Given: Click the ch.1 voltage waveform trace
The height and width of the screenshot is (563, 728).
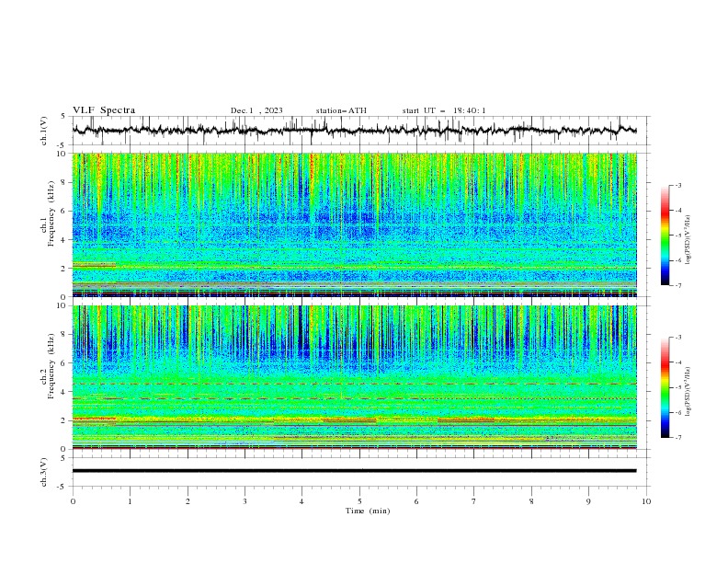Looking at the screenshot, I should (x=354, y=130).
